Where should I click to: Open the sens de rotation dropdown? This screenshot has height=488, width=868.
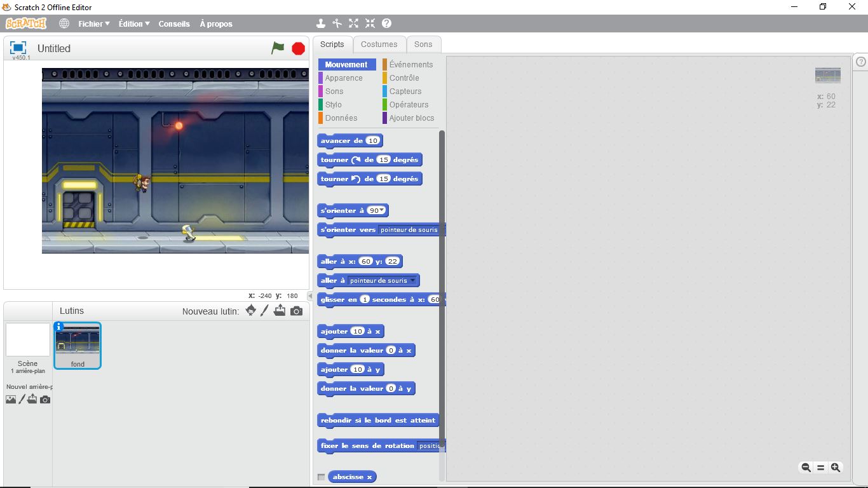(431, 446)
